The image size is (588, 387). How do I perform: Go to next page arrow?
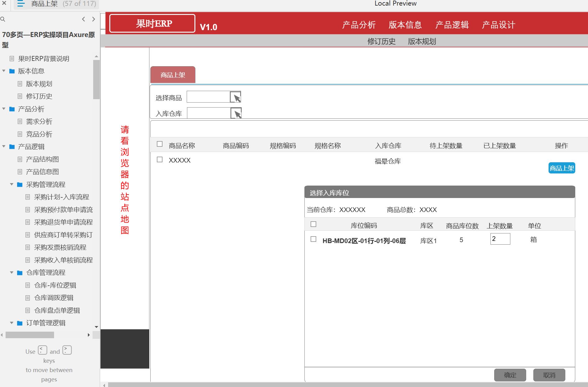point(93,19)
